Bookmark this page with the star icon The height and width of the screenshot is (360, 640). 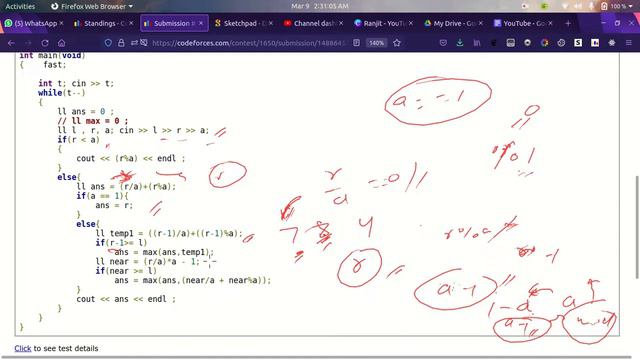point(397,43)
